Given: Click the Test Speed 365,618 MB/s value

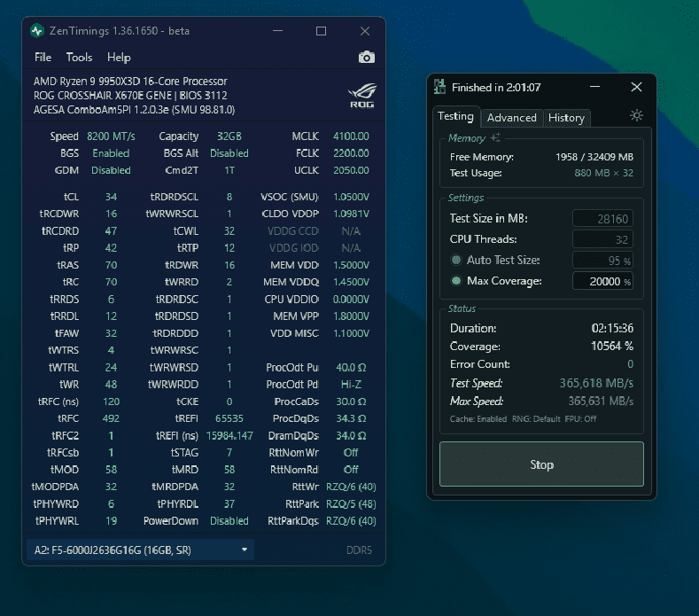Looking at the screenshot, I should [596, 383].
